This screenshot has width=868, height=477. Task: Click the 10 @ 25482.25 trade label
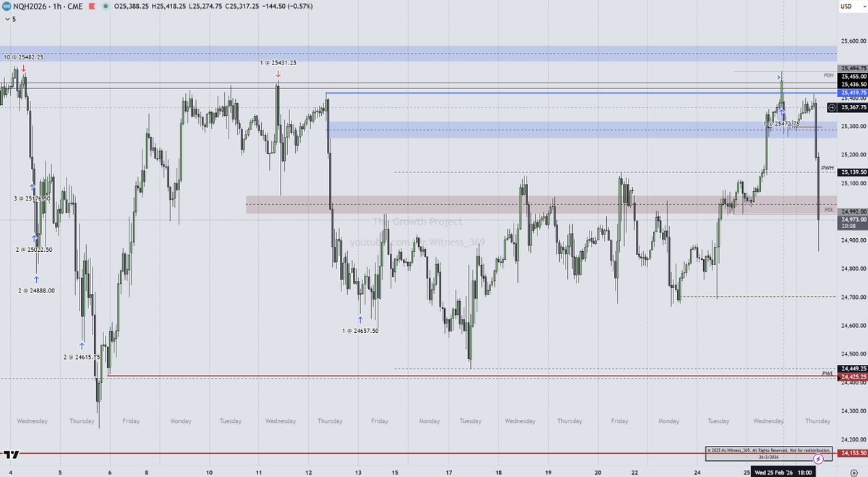click(23, 56)
